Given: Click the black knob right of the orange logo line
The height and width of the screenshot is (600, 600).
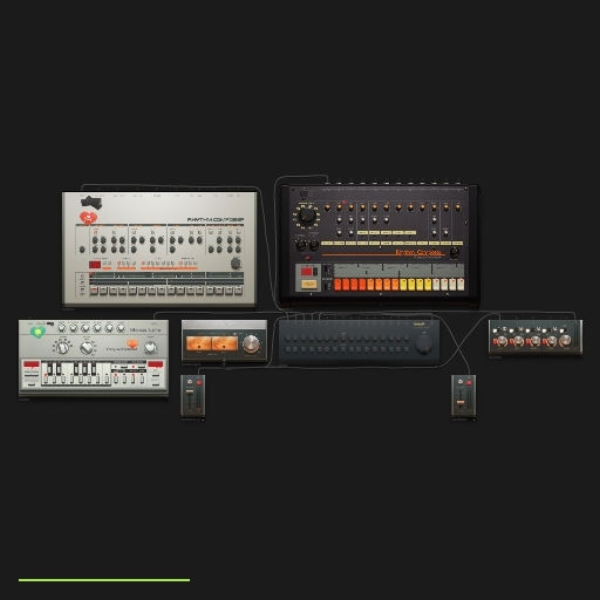Looking at the screenshot, I should click(454, 252).
